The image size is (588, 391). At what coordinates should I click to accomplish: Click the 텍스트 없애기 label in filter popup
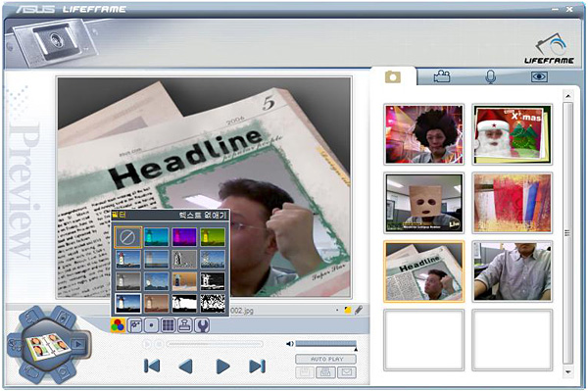pyautogui.click(x=203, y=215)
